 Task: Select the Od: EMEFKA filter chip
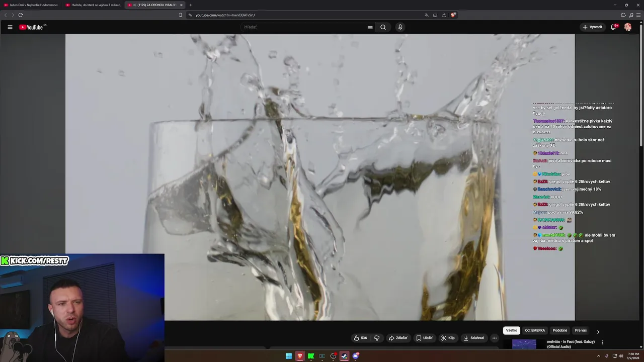click(535, 330)
